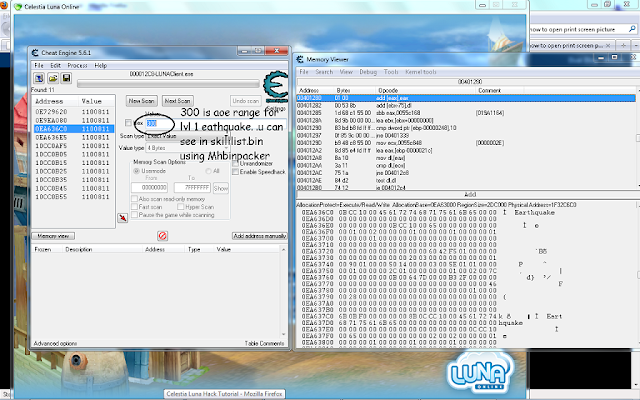Click the floppy disk save icon
Screen dimensions: 640x400
(66, 78)
